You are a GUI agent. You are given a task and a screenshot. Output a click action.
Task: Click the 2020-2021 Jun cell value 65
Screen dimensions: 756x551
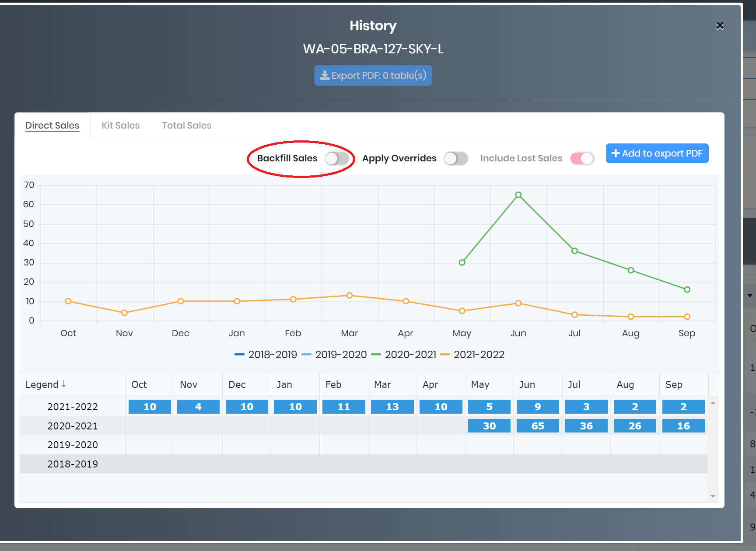pyautogui.click(x=538, y=426)
